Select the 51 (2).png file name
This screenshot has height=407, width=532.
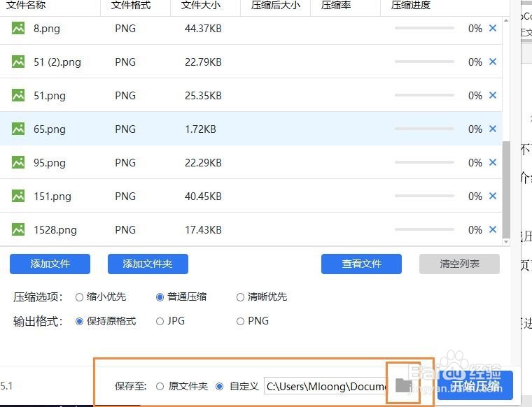coord(57,62)
